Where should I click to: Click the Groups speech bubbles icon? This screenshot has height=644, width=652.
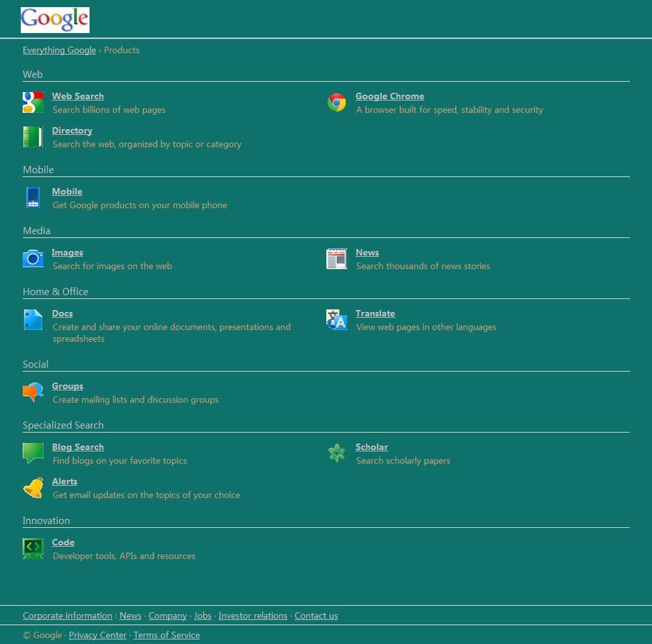33,392
